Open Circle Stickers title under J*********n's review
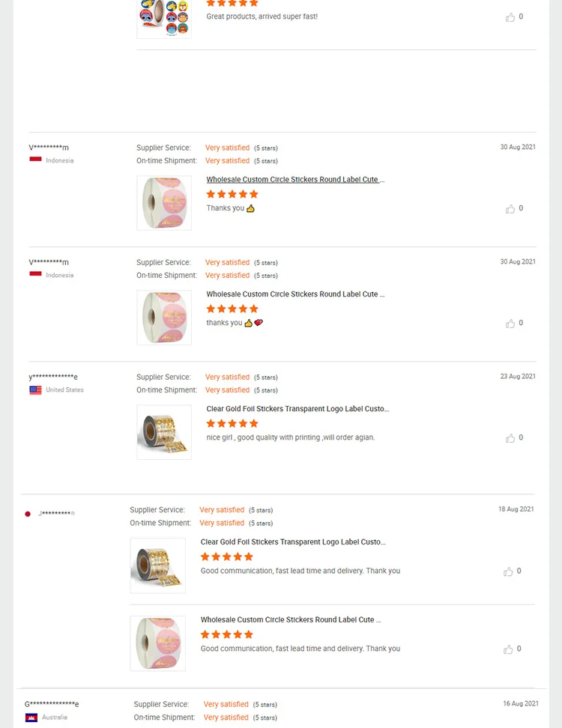Viewport: 562px width, 728px height. [291, 619]
